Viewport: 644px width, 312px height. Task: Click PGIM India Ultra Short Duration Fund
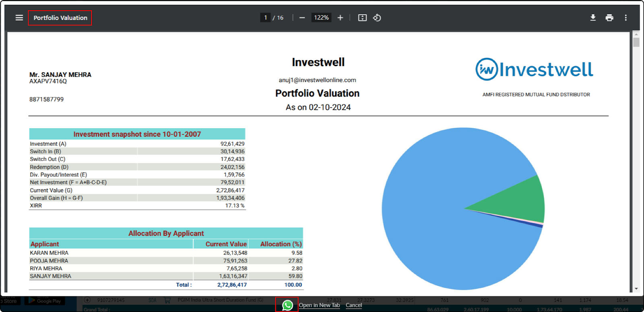coord(221,300)
